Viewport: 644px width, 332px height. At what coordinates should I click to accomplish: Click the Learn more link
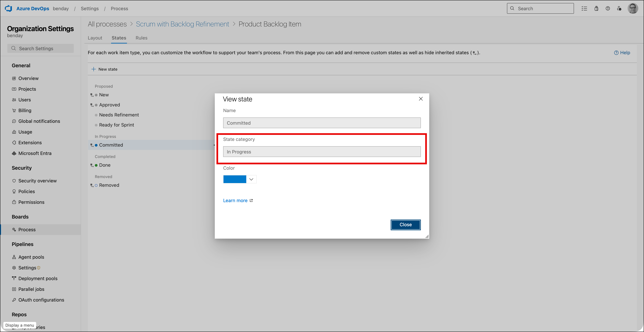235,200
